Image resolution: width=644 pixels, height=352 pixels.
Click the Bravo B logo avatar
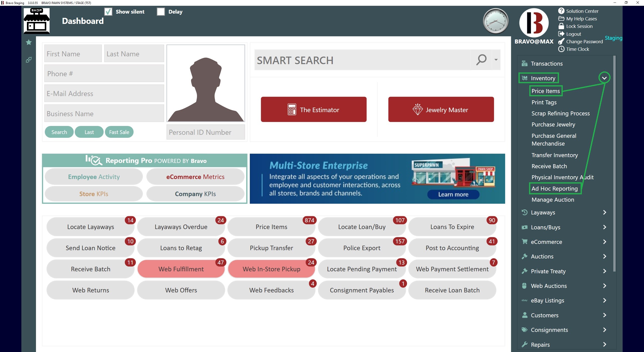(534, 23)
